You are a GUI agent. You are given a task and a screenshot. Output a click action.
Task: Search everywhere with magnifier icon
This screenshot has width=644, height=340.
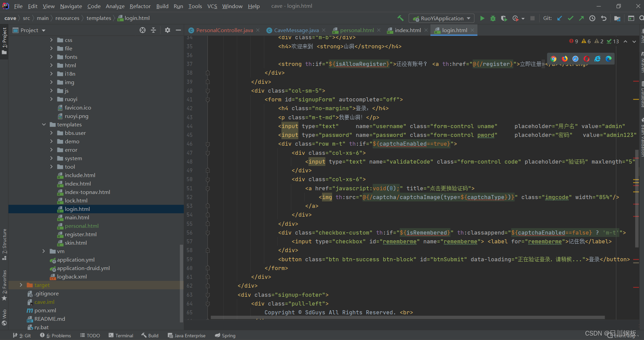(x=641, y=18)
